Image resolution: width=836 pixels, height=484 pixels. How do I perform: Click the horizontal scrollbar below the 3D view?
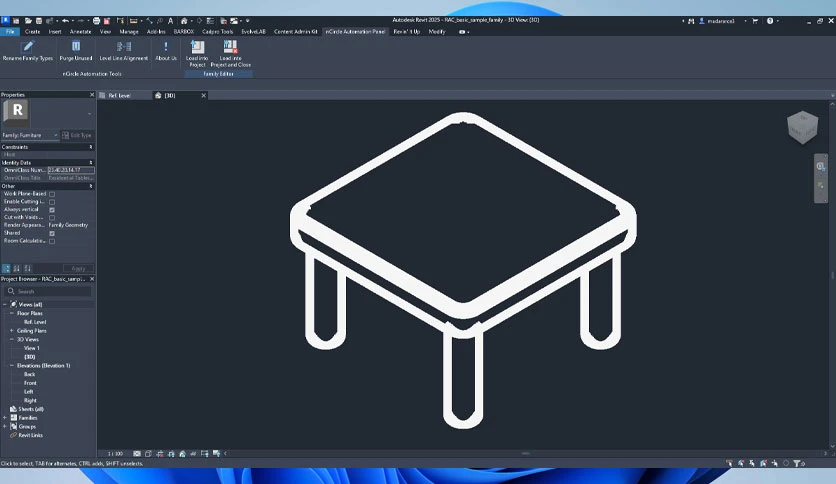tap(525, 454)
